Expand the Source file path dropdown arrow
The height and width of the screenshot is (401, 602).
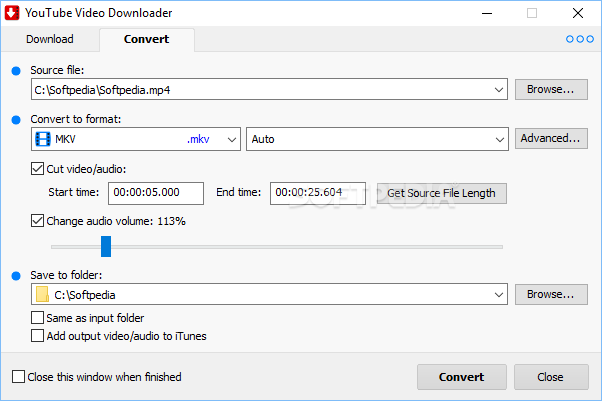point(498,90)
